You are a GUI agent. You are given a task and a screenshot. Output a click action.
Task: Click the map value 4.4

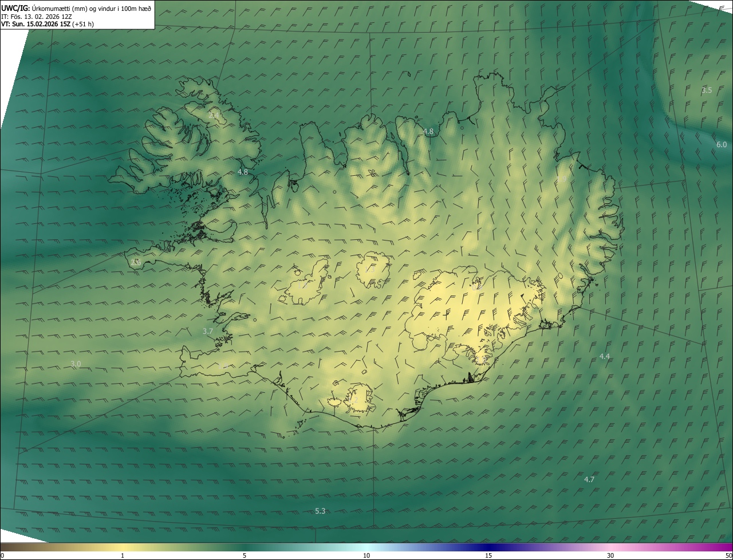click(x=605, y=357)
